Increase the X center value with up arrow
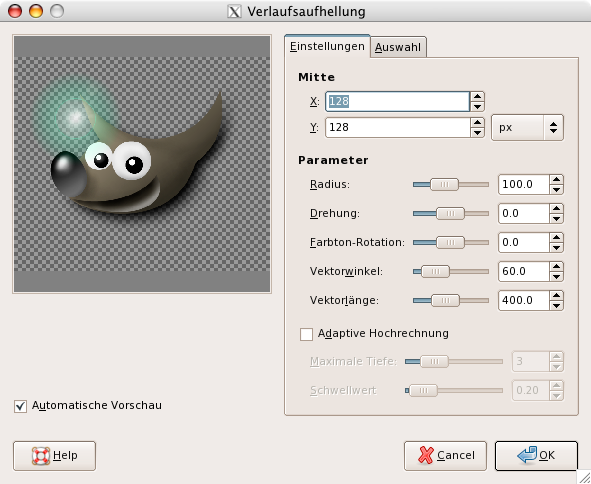Image resolution: width=591 pixels, height=484 pixels. pyautogui.click(x=477, y=96)
